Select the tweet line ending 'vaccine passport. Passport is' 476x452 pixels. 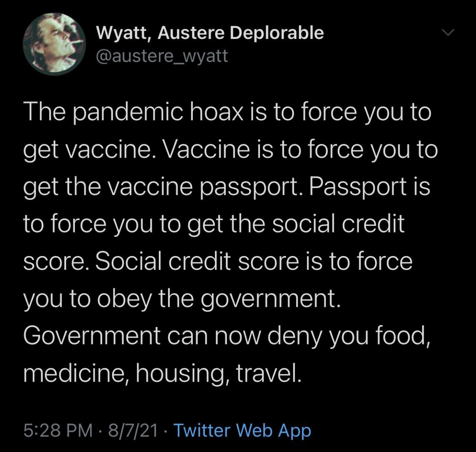[227, 187]
